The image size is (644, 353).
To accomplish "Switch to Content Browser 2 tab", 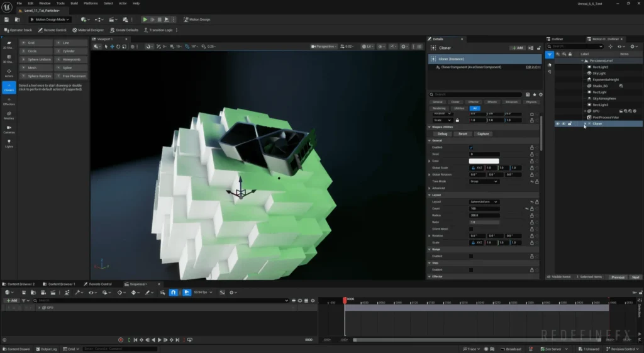I will (x=18, y=284).
